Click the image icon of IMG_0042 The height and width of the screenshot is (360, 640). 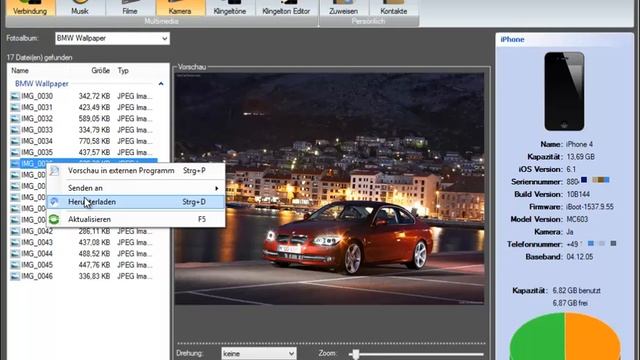click(15, 231)
